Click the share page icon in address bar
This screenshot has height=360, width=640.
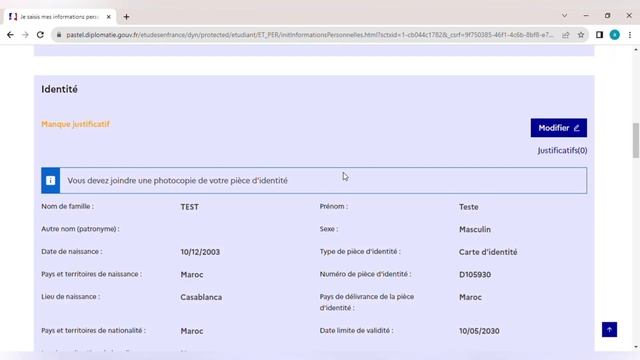[x=566, y=35]
